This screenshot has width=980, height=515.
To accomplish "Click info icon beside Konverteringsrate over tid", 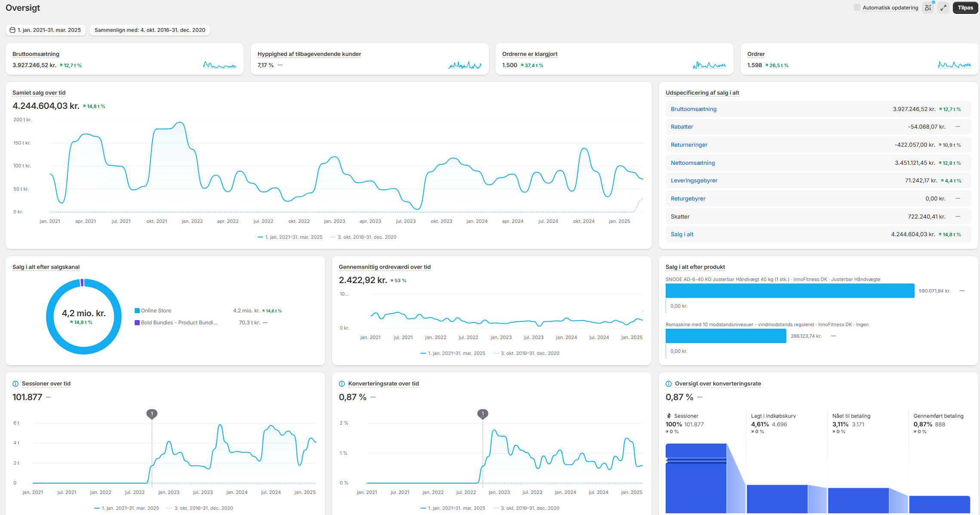I will [342, 384].
